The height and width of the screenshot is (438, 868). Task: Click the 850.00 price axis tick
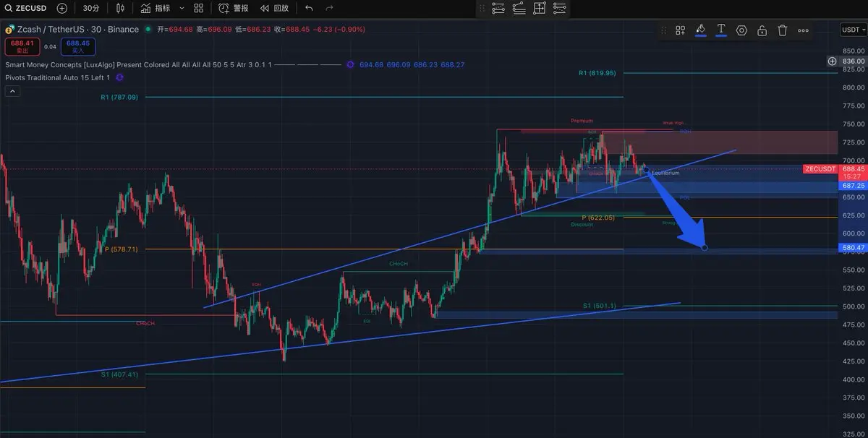[x=854, y=51]
